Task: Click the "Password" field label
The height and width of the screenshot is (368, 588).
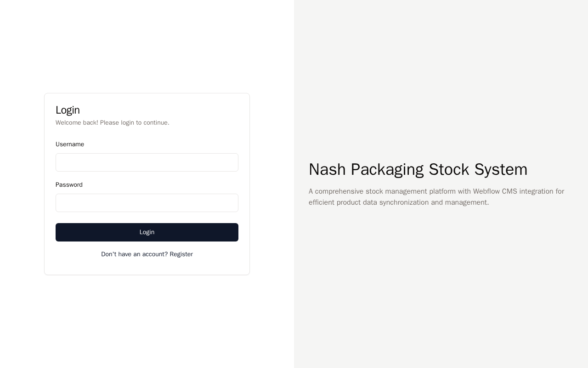Action: (x=69, y=185)
